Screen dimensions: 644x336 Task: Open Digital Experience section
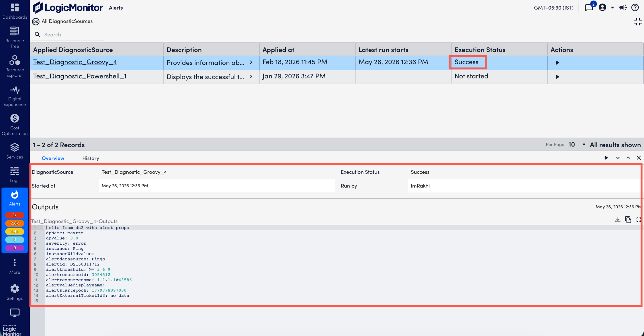tap(15, 96)
